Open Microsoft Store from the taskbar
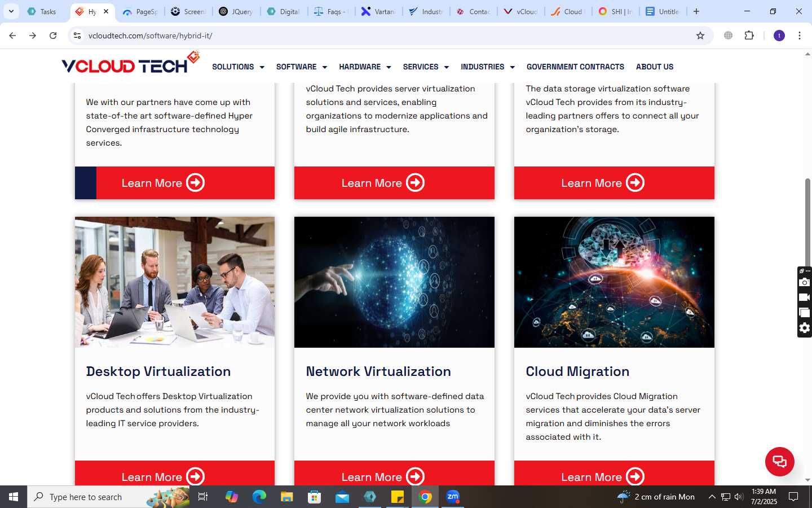This screenshot has width=812, height=508. click(x=315, y=497)
